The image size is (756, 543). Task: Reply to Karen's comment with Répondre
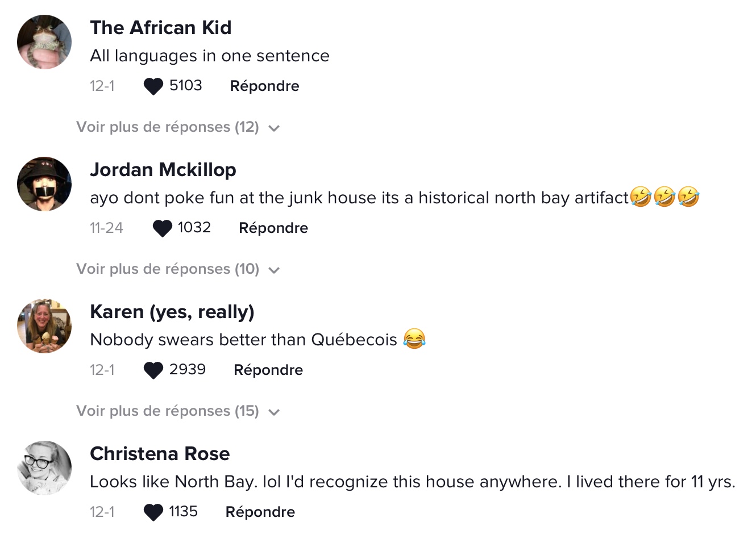coord(268,370)
